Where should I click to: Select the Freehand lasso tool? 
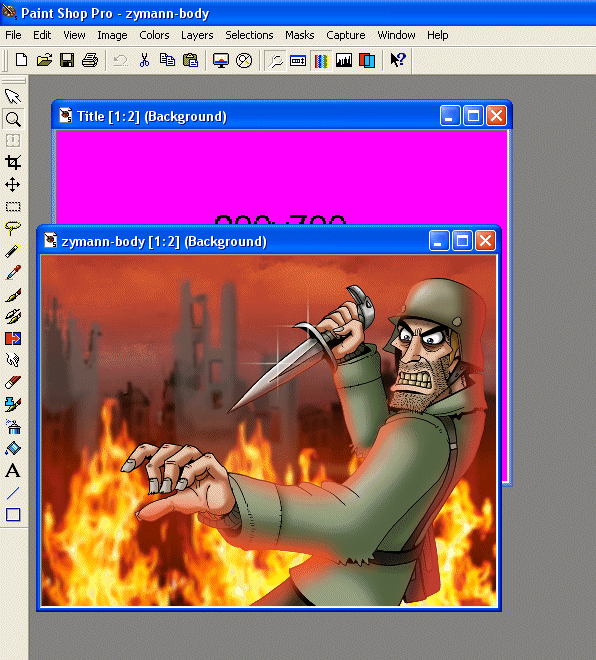[13, 228]
